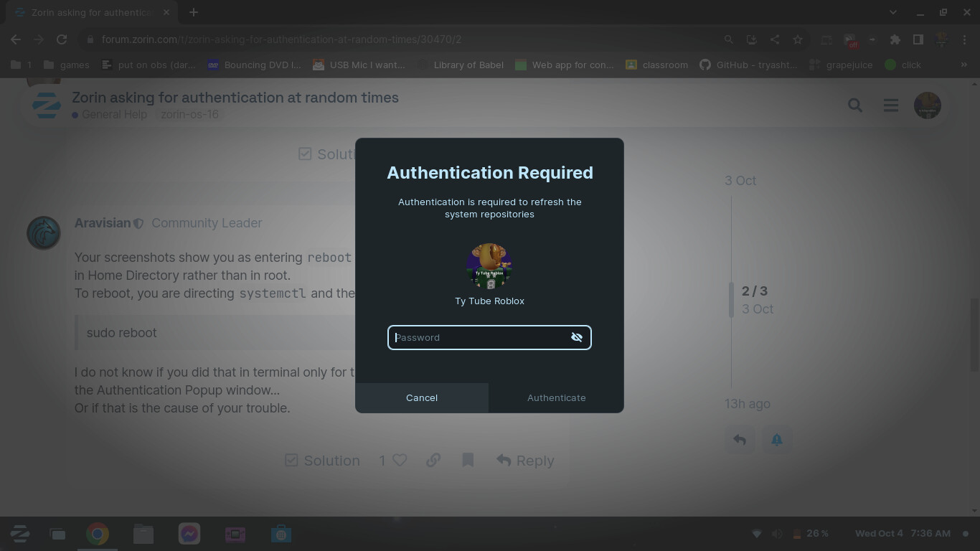Share this page icon
This screenshot has height=551, width=980.
774,39
